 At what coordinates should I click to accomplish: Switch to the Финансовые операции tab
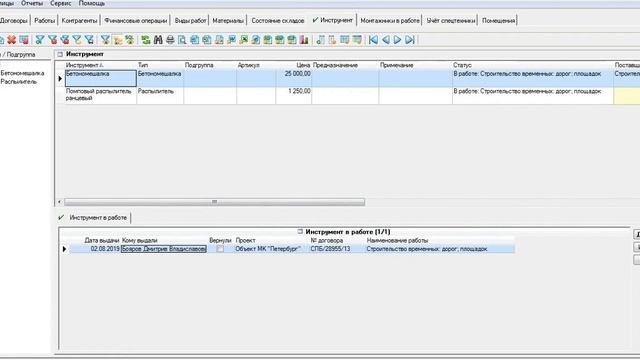136,20
